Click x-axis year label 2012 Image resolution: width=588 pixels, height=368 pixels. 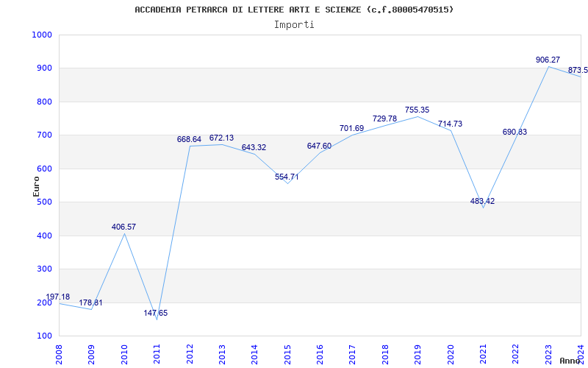coord(190,354)
